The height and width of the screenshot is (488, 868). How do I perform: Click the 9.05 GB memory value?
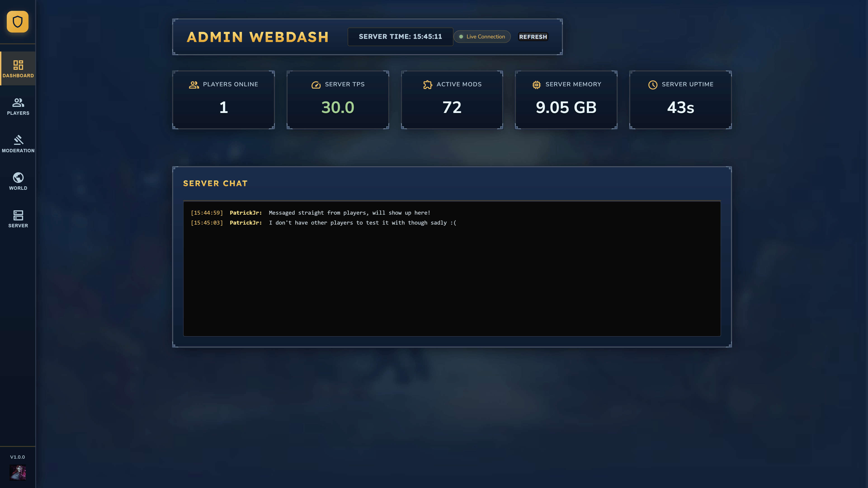pyautogui.click(x=566, y=108)
